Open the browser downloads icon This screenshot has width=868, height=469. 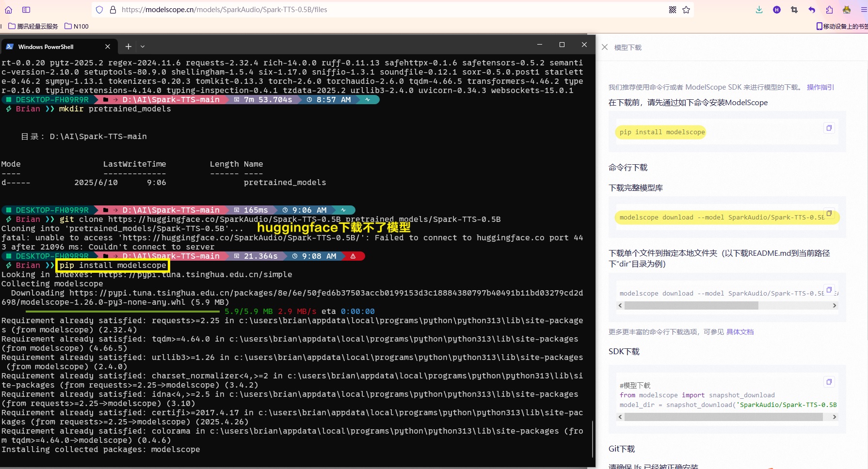tap(759, 10)
